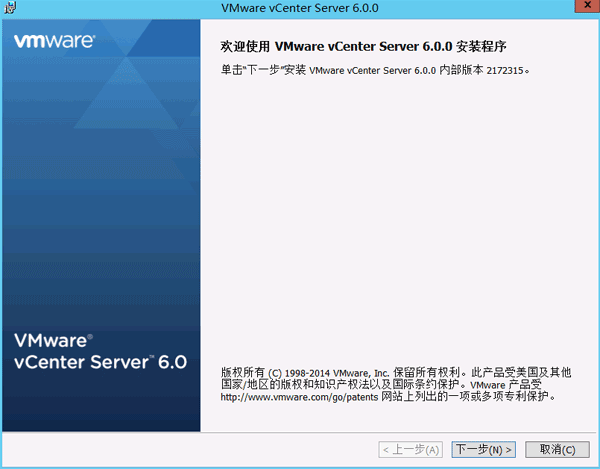This screenshot has height=469, width=600.
Task: Click the 版权所有 (C) 1998-2014 copyright line
Action: click(396, 372)
